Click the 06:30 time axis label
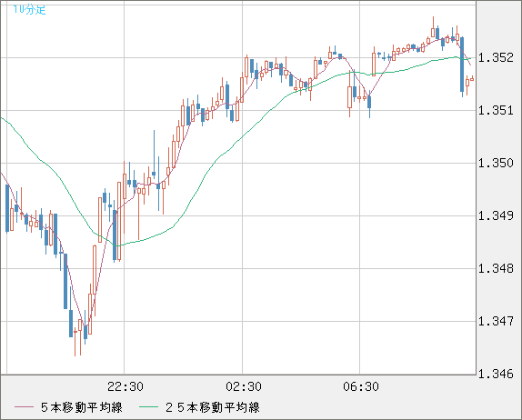Screen dimensions: 522x420 pyautogui.click(x=361, y=386)
